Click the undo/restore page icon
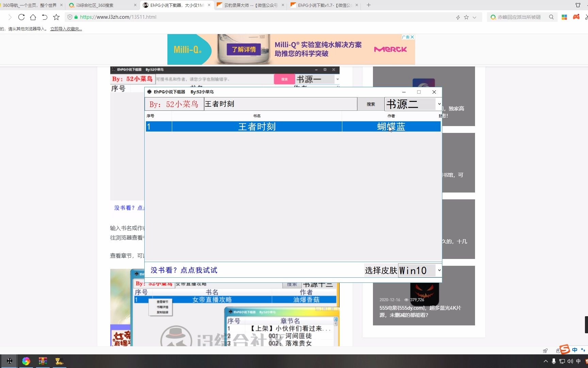Image resolution: width=588 pixels, height=368 pixels. coord(45,17)
